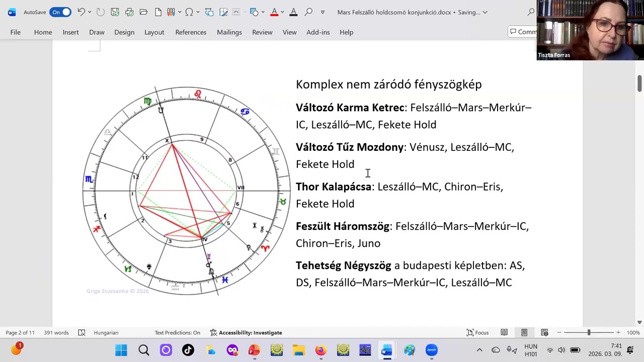Click the scrollbar down arrow

(x=640, y=322)
